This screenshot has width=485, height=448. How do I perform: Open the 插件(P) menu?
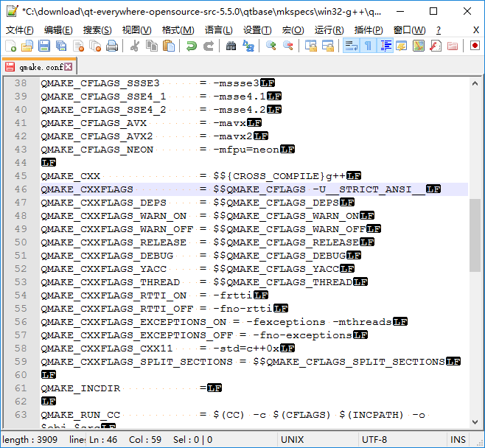coord(369,30)
